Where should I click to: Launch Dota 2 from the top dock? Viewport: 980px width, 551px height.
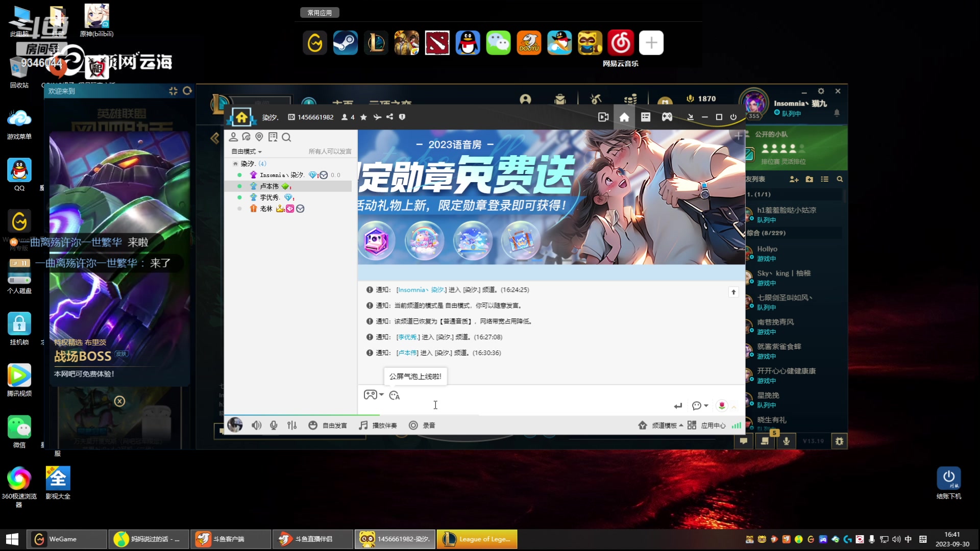pos(437,43)
